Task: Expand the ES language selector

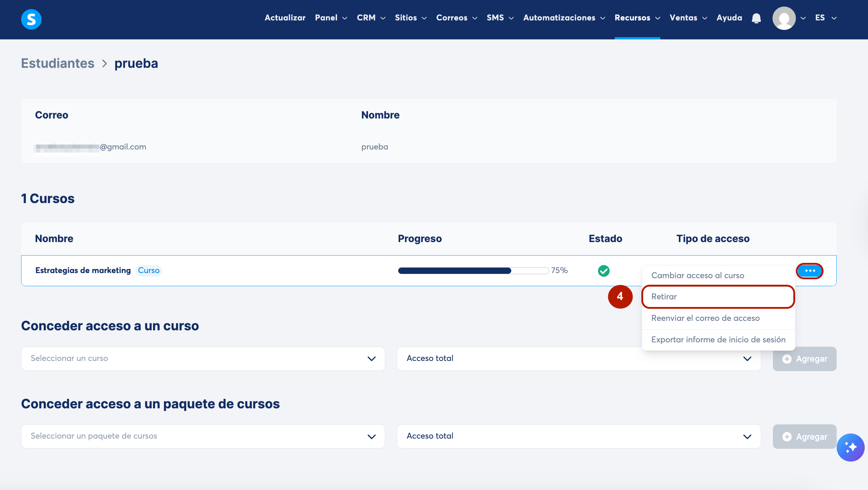Action: (x=826, y=18)
